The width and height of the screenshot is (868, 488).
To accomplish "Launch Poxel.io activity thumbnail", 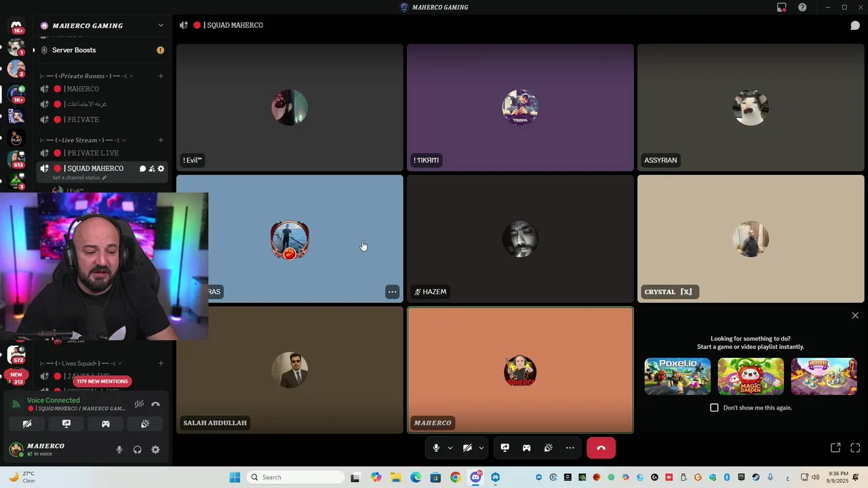I will coord(677,376).
